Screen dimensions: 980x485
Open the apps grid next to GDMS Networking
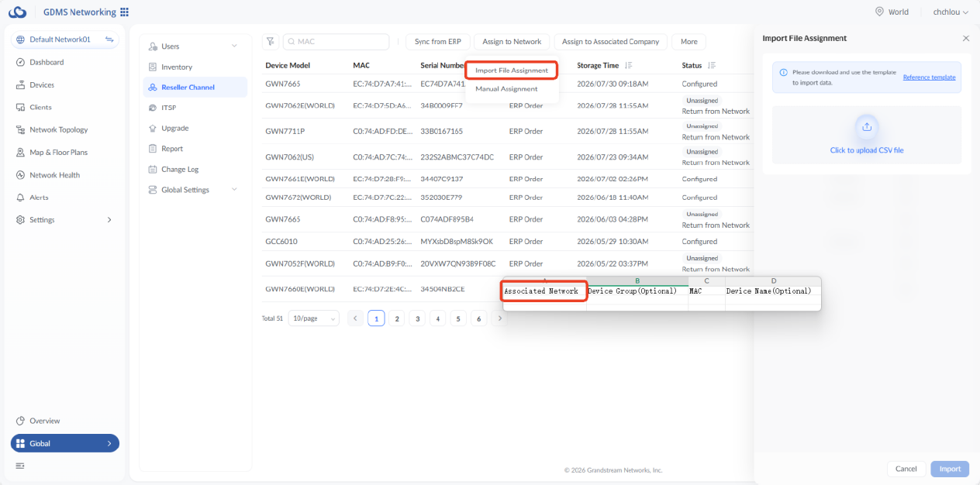[125, 12]
